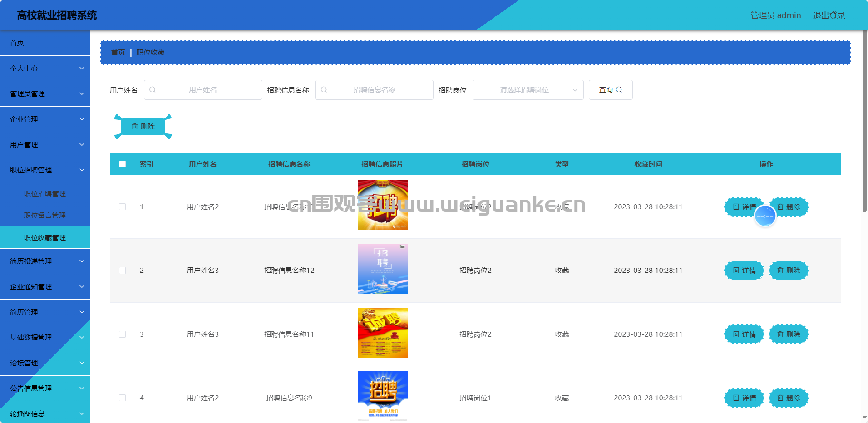Image resolution: width=868 pixels, height=423 pixels.
Task: Open 详情 for row 4 (招聘信息名称9)
Action: tap(744, 398)
